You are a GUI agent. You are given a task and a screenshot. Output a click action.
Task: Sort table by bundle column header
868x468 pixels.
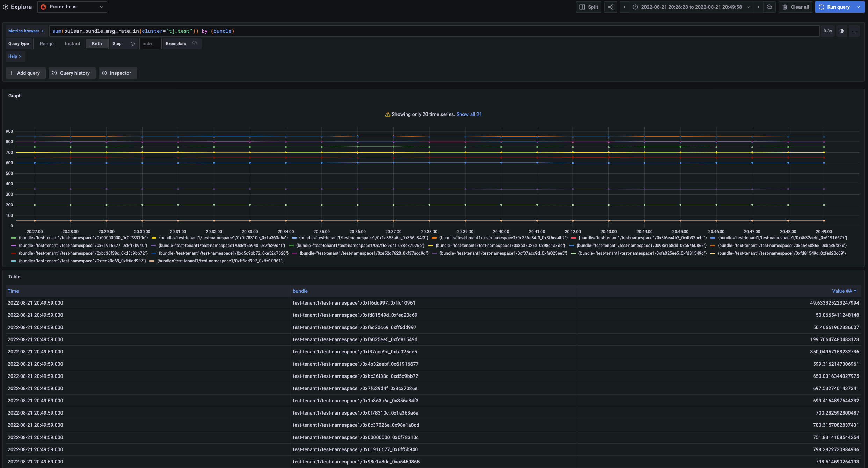[x=300, y=291]
